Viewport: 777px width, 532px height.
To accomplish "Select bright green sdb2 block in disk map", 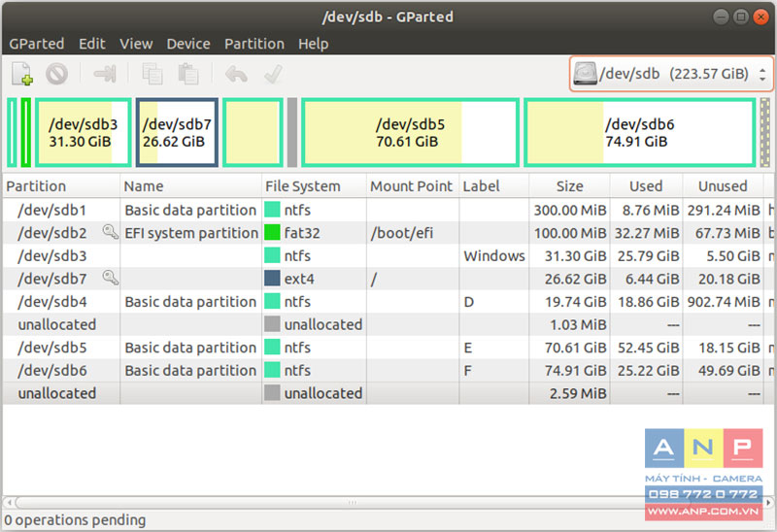I will click(x=26, y=132).
